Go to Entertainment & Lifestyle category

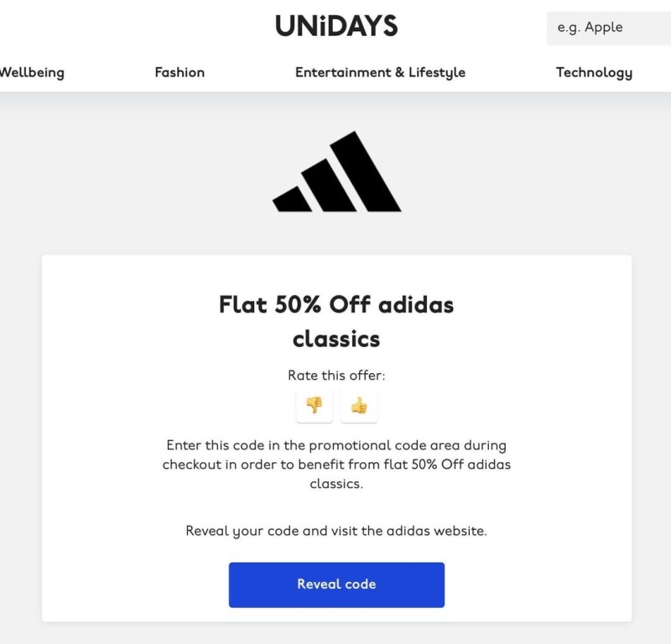coord(380,72)
